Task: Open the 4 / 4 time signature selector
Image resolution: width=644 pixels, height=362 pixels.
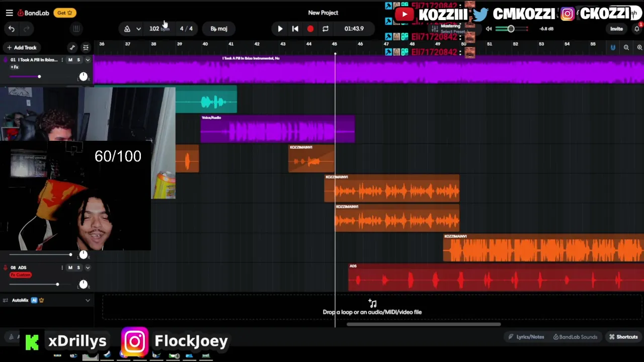Action: coord(186,29)
